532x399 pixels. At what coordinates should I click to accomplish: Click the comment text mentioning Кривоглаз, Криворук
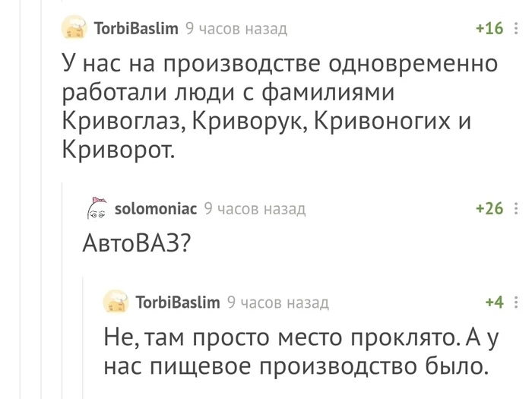(280, 106)
